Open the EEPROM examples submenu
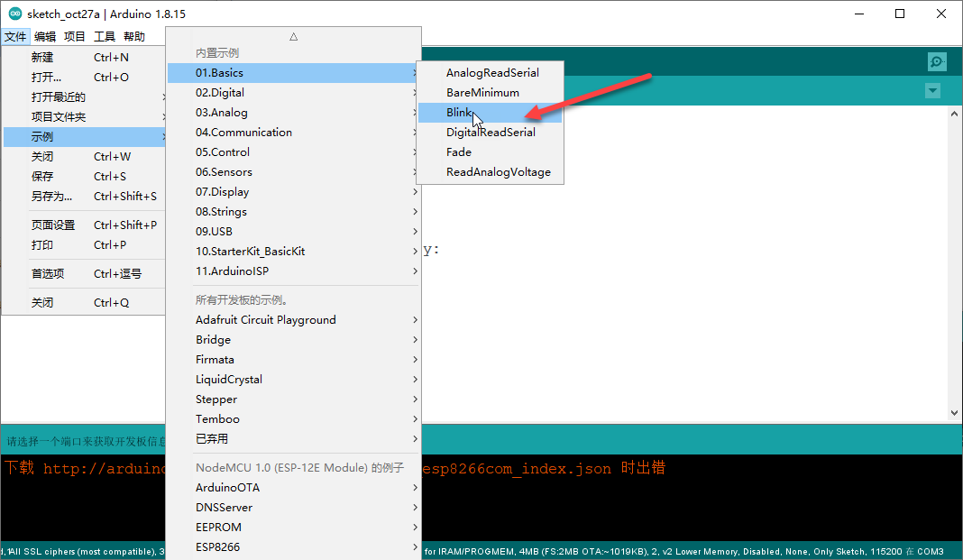Viewport: 963px width, 560px height. [294, 527]
